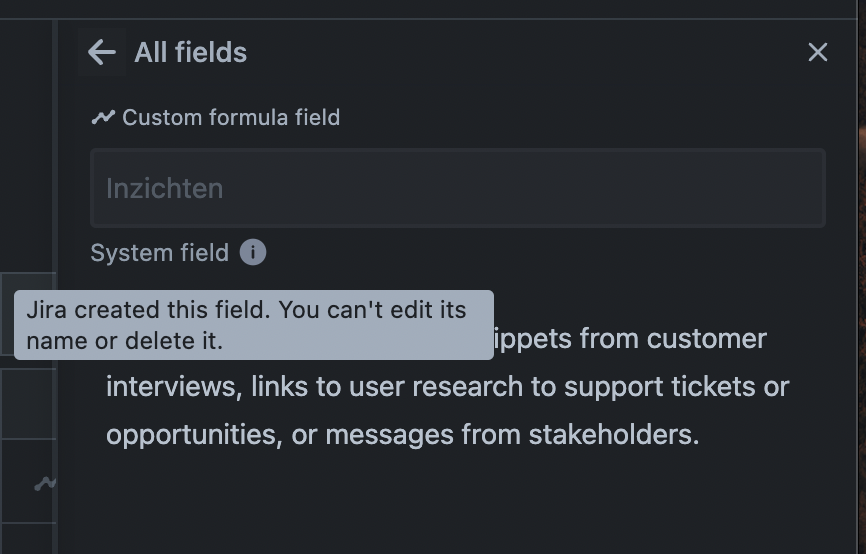Click the Jira created this field tooltip
The width and height of the screenshot is (866, 554).
coord(254,325)
